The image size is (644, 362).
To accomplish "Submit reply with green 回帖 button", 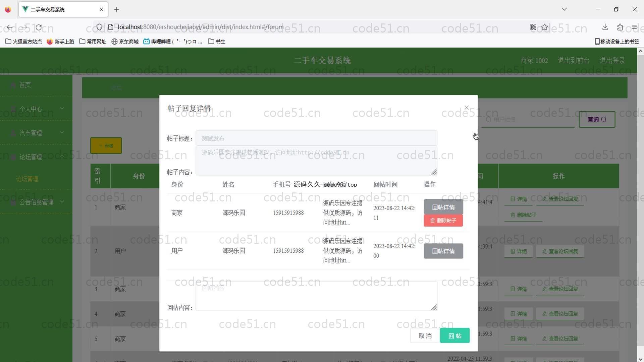I will [x=454, y=336].
